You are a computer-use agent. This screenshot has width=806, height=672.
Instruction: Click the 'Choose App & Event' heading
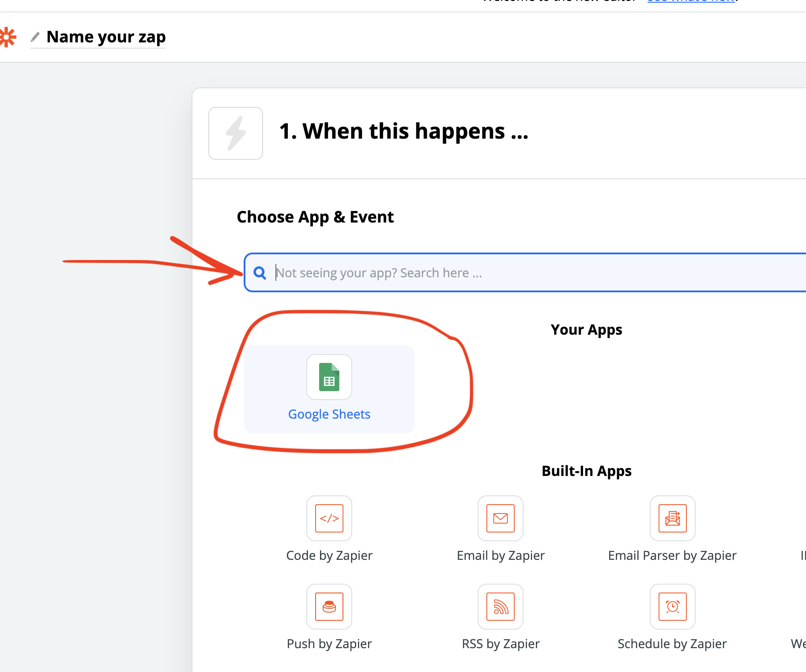pos(315,217)
